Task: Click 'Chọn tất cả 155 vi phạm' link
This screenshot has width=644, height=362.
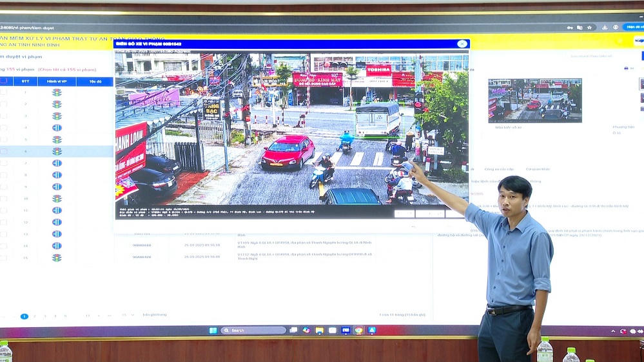Action: click(67, 70)
